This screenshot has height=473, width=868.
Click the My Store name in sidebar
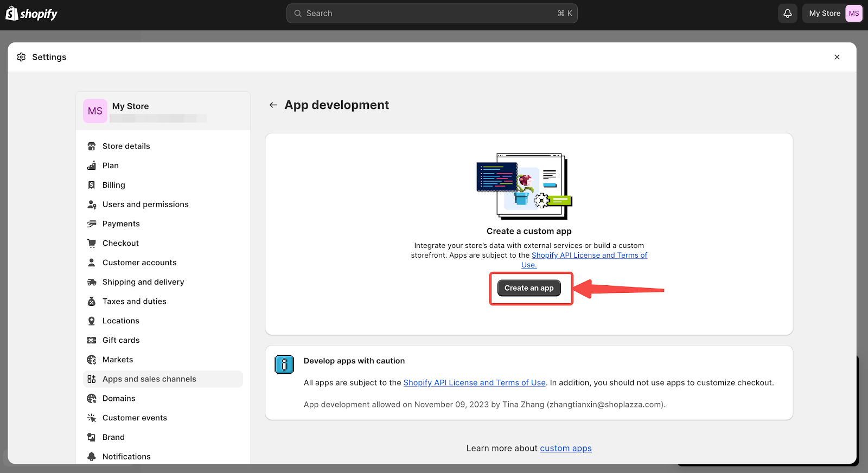click(x=131, y=106)
